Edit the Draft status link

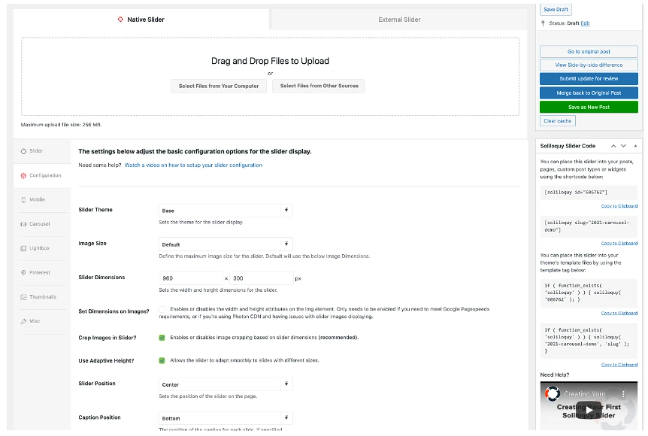pos(585,23)
